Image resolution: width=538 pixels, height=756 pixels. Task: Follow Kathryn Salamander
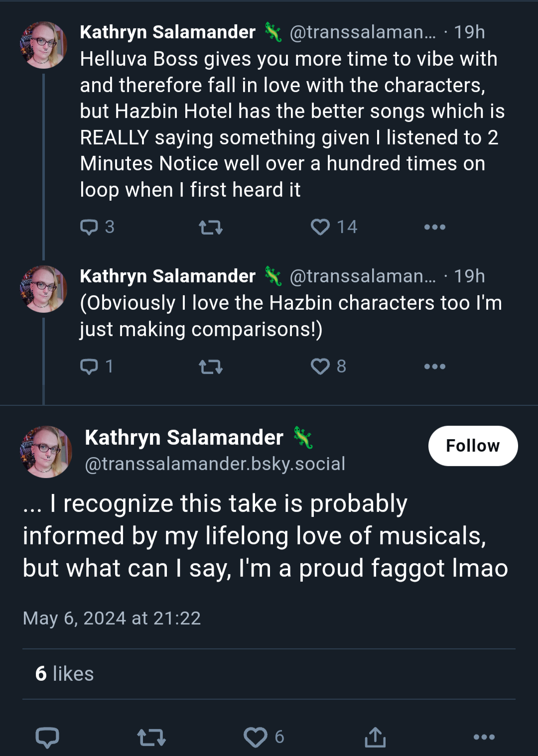click(x=473, y=446)
